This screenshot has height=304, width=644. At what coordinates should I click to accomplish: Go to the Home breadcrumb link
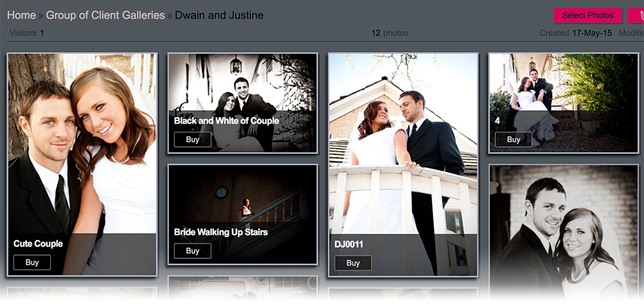point(21,15)
